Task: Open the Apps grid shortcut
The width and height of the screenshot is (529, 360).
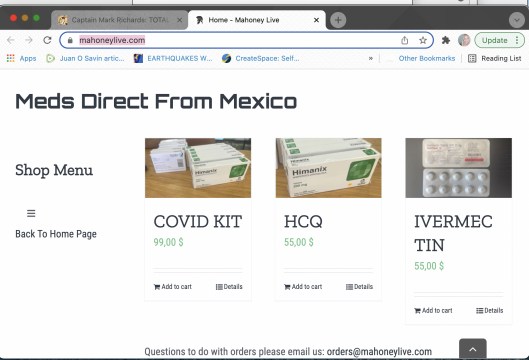Action: pyautogui.click(x=21, y=58)
